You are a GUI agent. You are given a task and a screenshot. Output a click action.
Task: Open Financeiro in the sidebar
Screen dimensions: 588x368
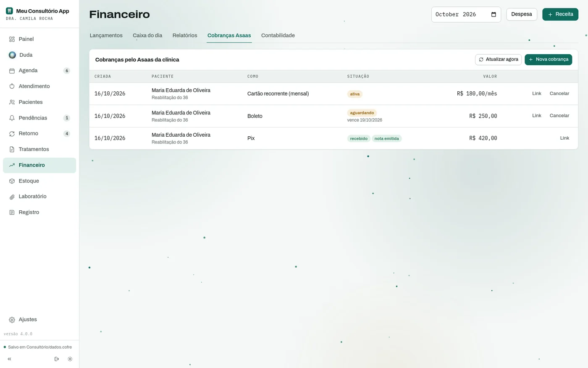(x=39, y=165)
